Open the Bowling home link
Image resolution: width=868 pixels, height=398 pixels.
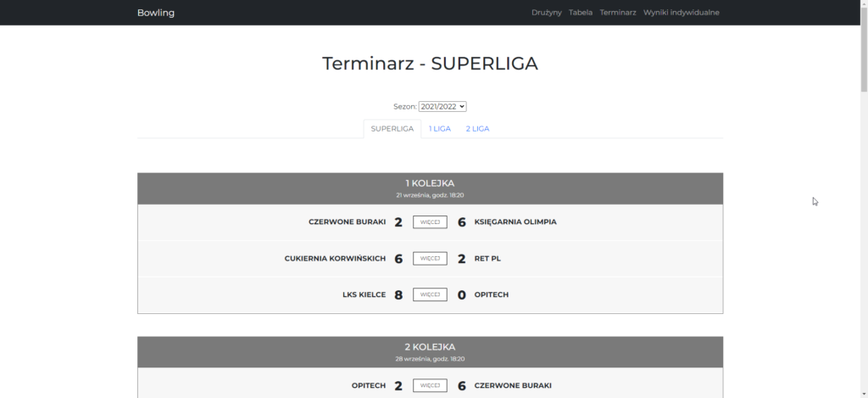[x=156, y=12]
